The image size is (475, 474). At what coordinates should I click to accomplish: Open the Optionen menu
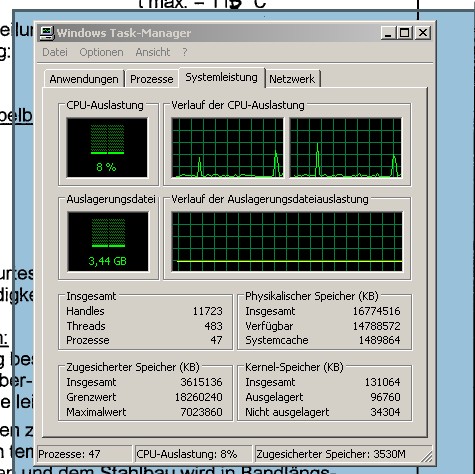coord(101,52)
